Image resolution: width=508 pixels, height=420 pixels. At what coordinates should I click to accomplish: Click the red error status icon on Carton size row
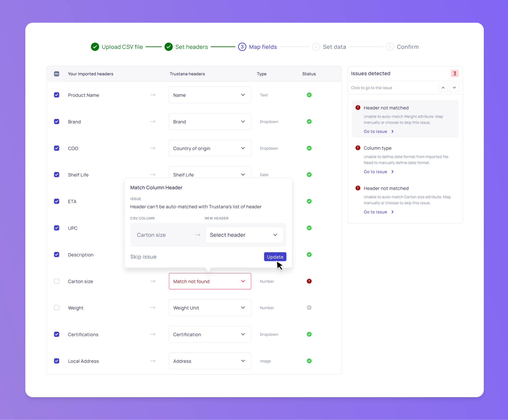click(x=309, y=281)
